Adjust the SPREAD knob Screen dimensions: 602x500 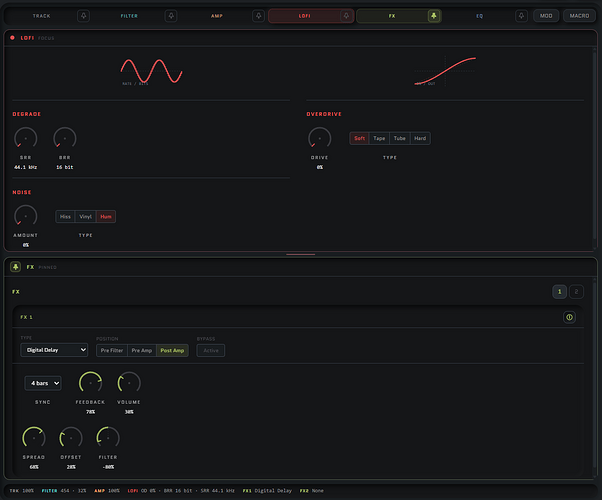(34, 438)
